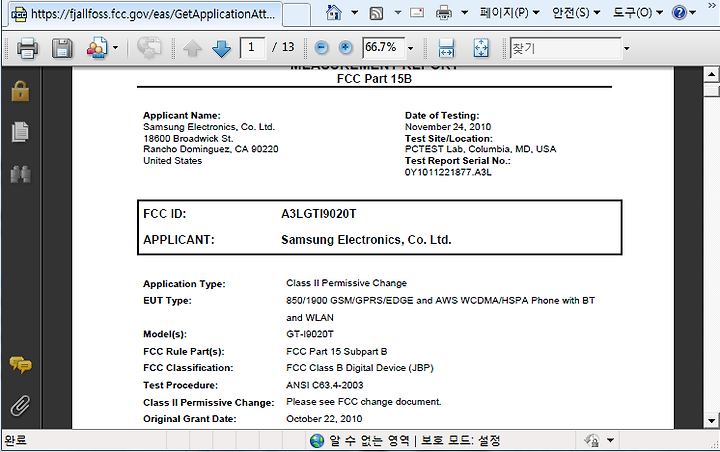
Task: Zoom in with plus button
Action: (x=346, y=47)
